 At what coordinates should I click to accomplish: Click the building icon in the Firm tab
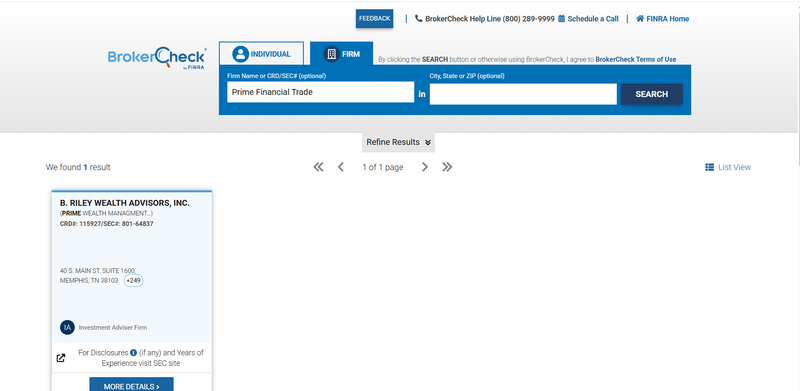332,54
